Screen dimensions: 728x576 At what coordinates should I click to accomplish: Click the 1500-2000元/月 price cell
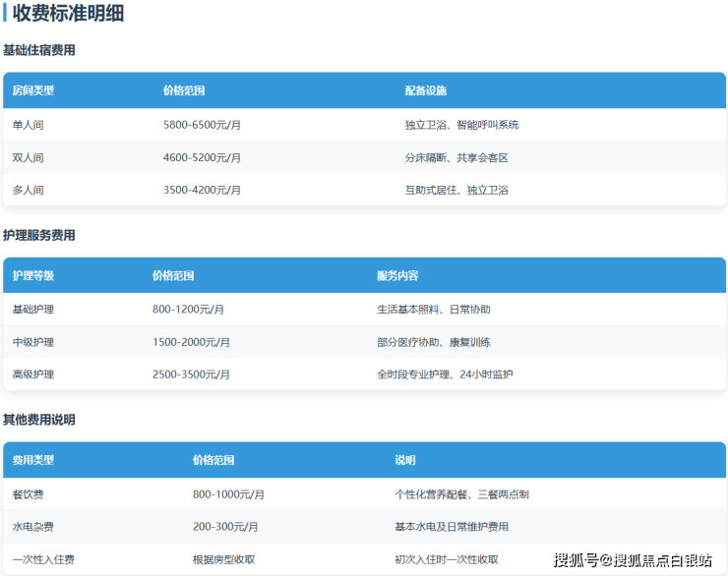coord(191,342)
